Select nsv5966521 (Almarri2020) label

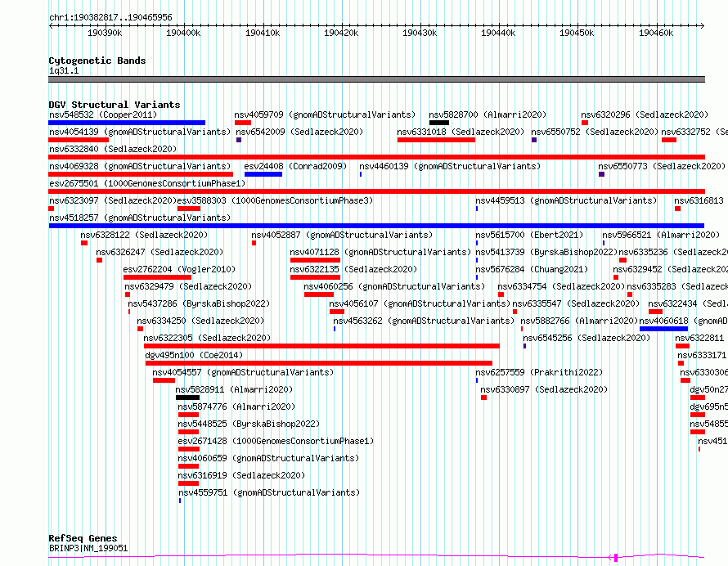661,235
